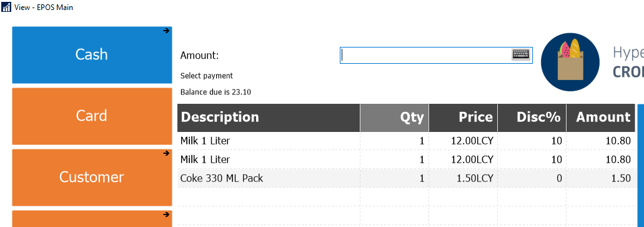
Task: Select the Coke 330 ML Pack row
Action: pyautogui.click(x=406, y=178)
